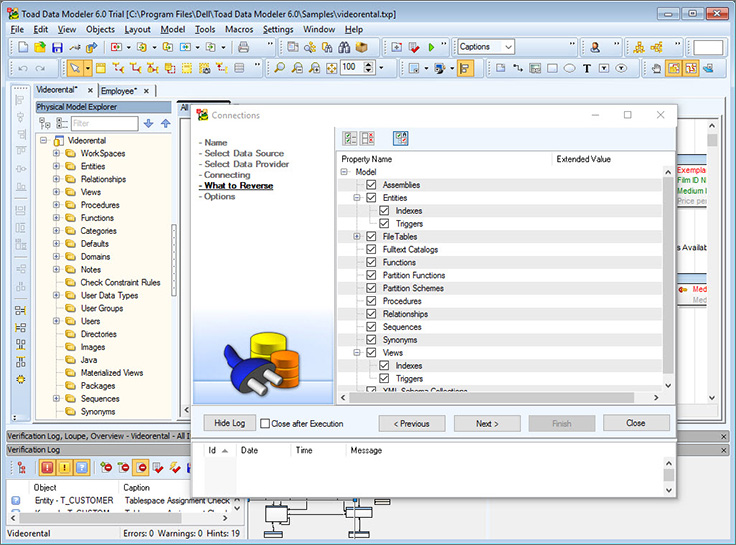Uncheck the Synonyms checkbox in dialog
The width and height of the screenshot is (736, 545).
pos(371,339)
